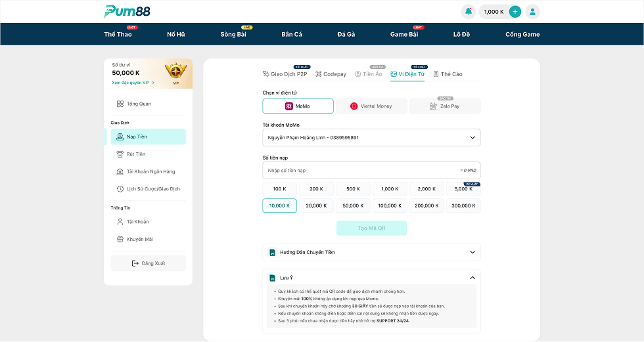This screenshot has height=342, width=644.
Task: Expand Hướng Dẫn Chuyển Tiền section chevron
Action: [472, 253]
